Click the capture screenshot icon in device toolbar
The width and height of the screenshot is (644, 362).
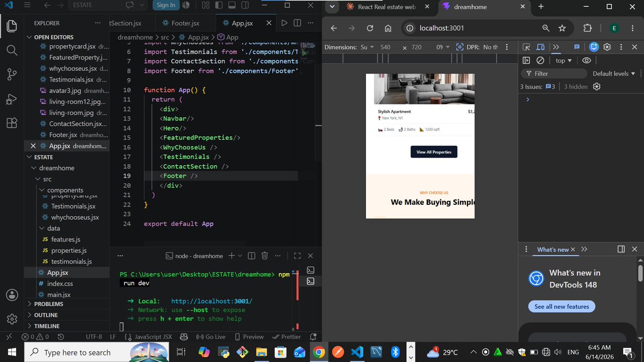[x=459, y=47]
